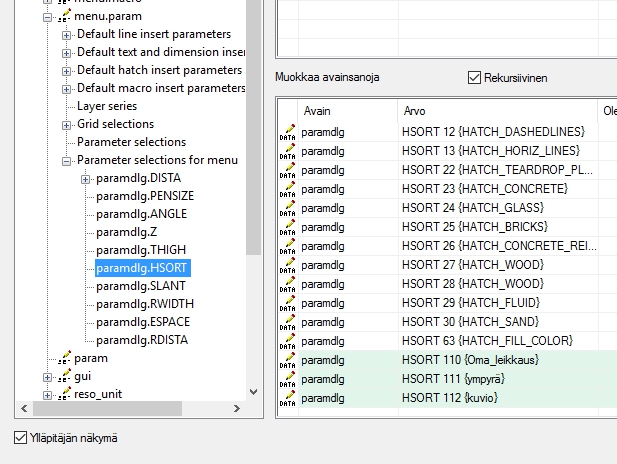Screen dimensions: 617x464
Task: Click the Arvo column header
Action: click(x=495, y=110)
